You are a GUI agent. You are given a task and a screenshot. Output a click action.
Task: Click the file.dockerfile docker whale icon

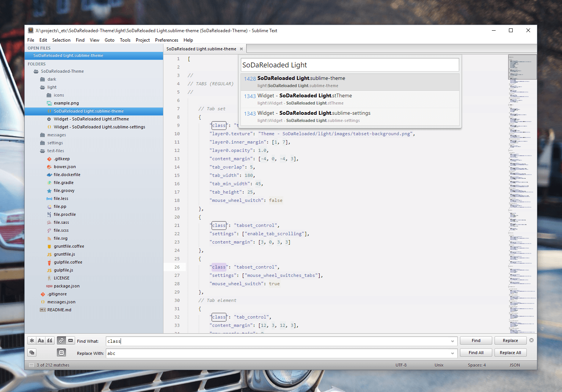pos(49,175)
